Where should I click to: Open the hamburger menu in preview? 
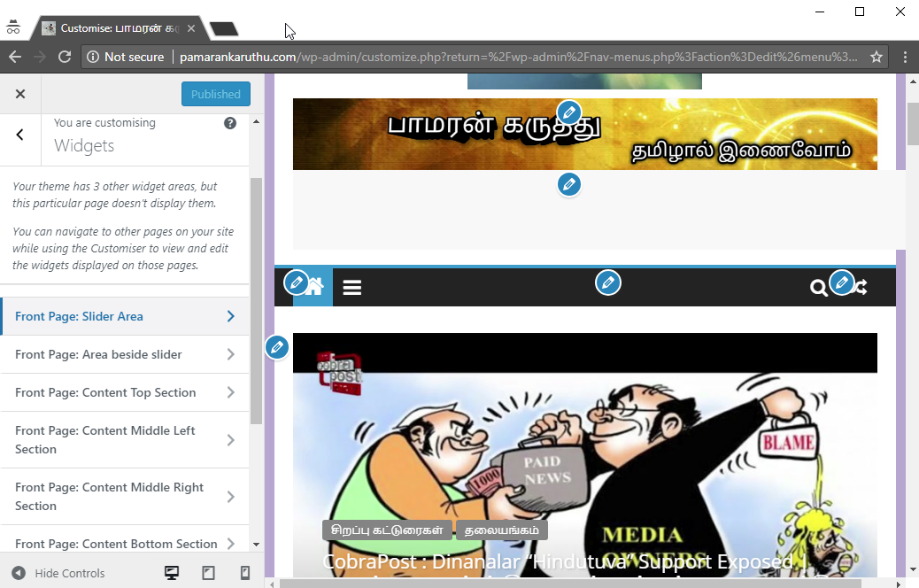[352, 288]
